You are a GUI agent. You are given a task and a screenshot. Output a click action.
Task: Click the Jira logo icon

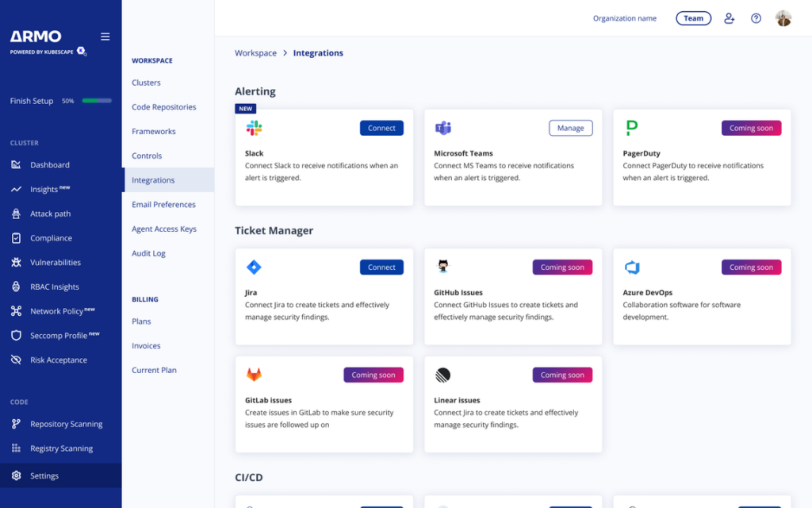tap(254, 267)
